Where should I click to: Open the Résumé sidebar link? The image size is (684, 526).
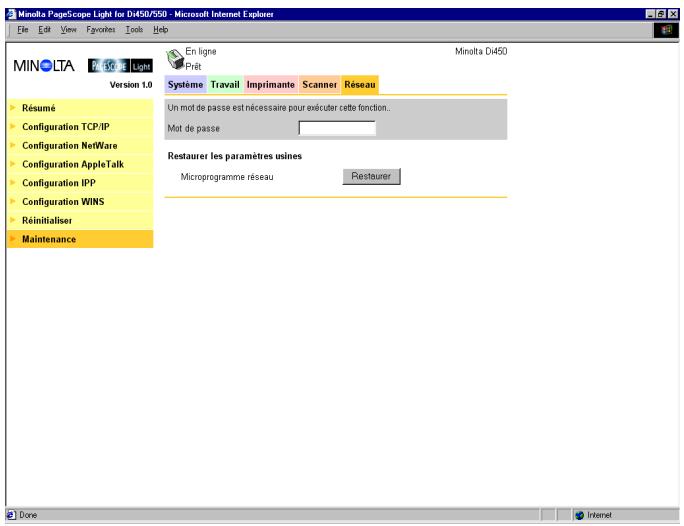pos(80,108)
